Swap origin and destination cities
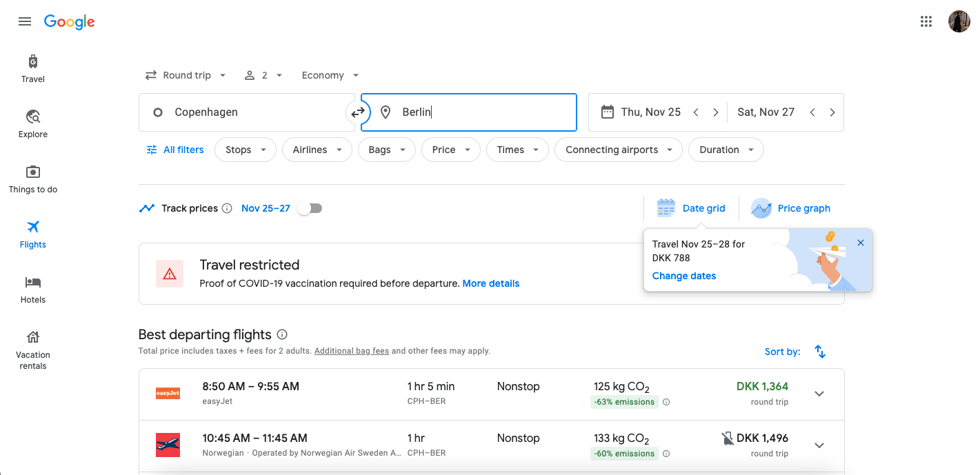980x475 pixels. pos(358,112)
